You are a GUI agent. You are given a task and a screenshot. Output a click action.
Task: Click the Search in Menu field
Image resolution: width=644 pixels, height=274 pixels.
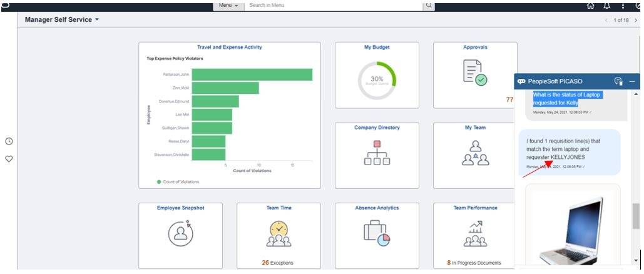(x=334, y=6)
